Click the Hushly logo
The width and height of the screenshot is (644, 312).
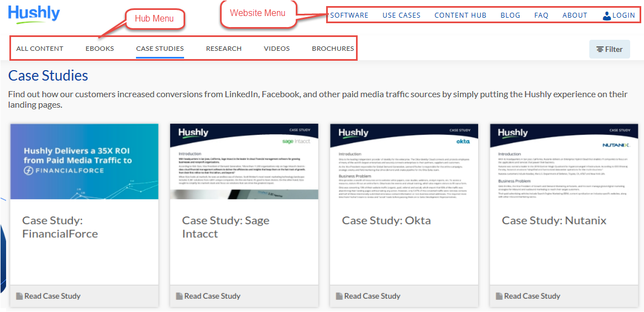pyautogui.click(x=34, y=14)
